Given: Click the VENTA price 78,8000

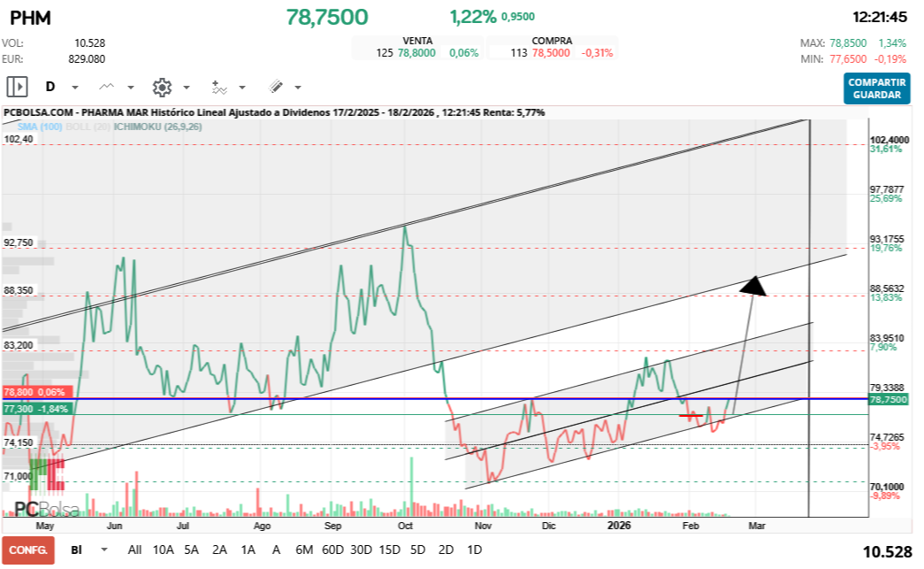Looking at the screenshot, I should pos(416,52).
